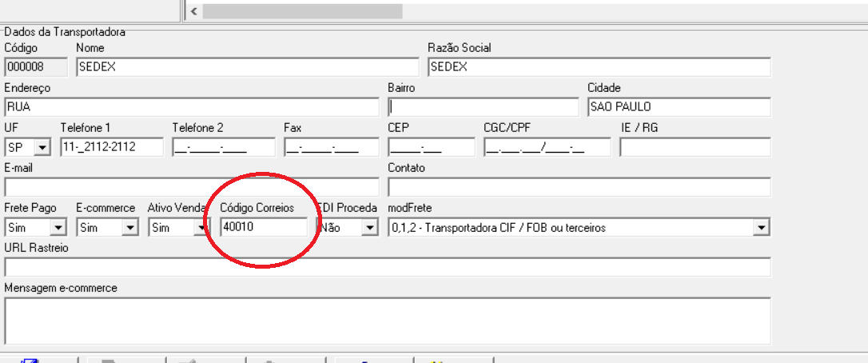868x363 pixels.
Task: Focus the Bairro input field
Action: [x=484, y=107]
